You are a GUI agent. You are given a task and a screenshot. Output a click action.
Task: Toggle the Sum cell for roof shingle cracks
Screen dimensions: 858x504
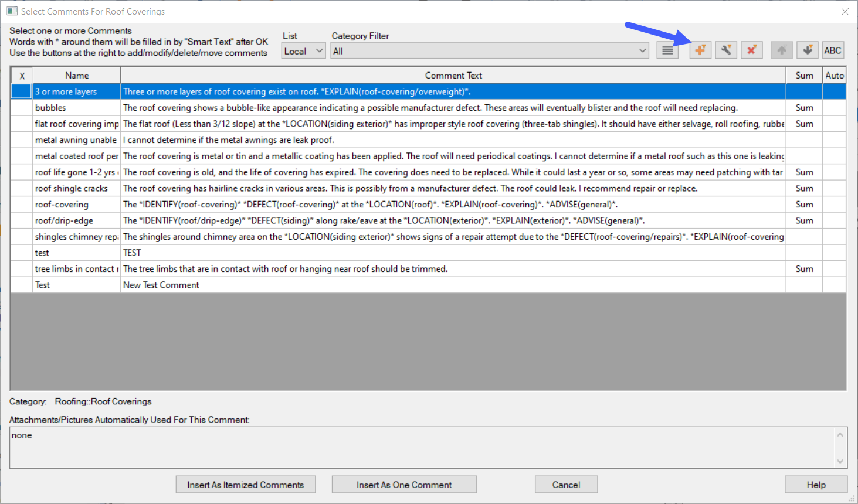click(x=804, y=189)
